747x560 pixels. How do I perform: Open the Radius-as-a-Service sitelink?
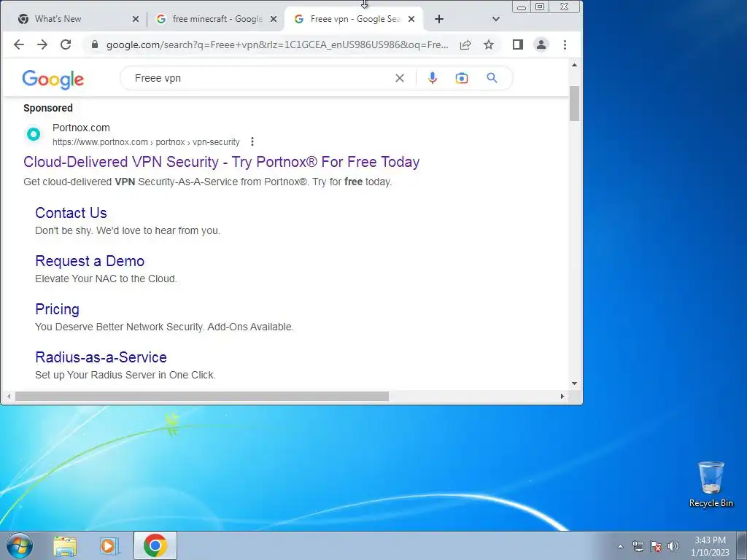(101, 357)
